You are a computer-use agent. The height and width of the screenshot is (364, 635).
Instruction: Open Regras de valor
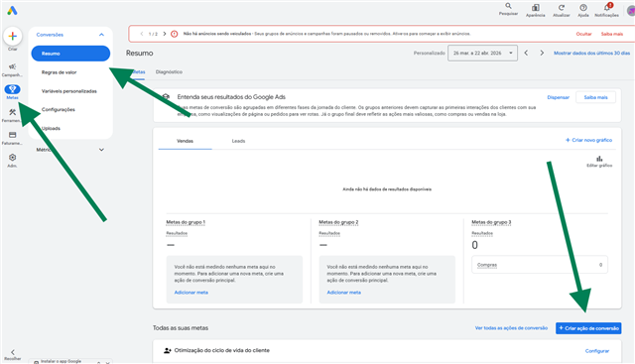(59, 72)
